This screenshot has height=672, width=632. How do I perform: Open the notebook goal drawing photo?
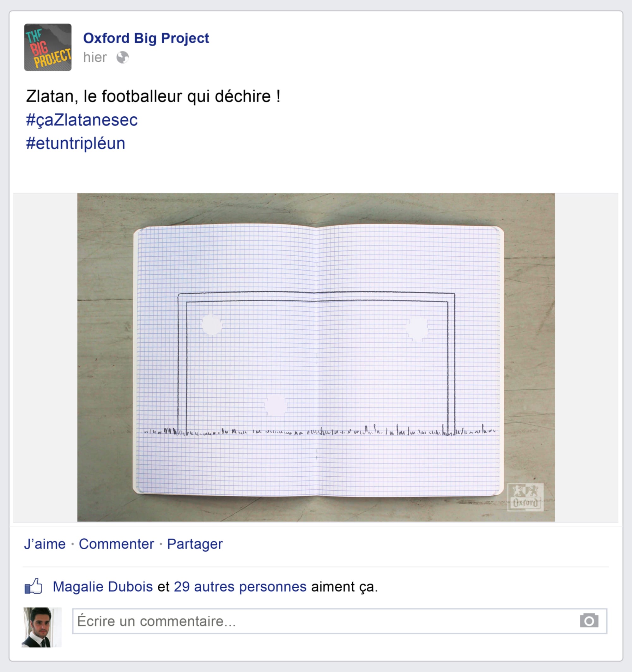point(316,357)
